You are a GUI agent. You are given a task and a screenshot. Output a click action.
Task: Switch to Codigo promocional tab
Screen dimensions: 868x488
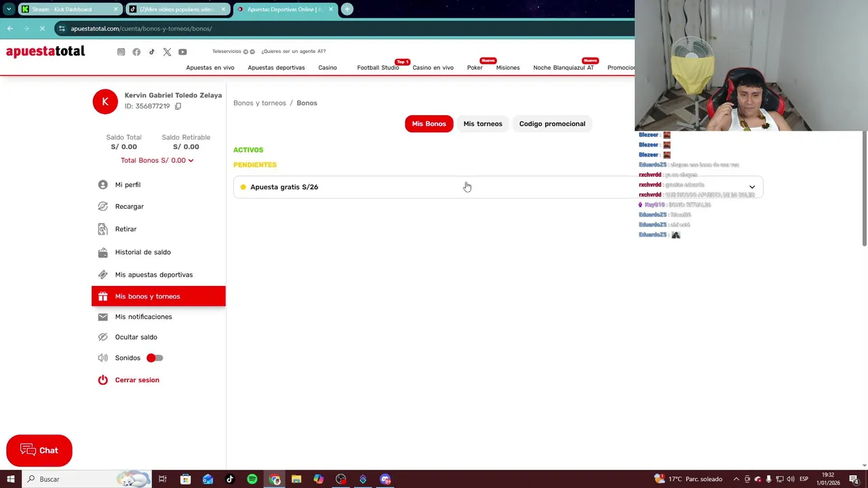click(x=552, y=124)
